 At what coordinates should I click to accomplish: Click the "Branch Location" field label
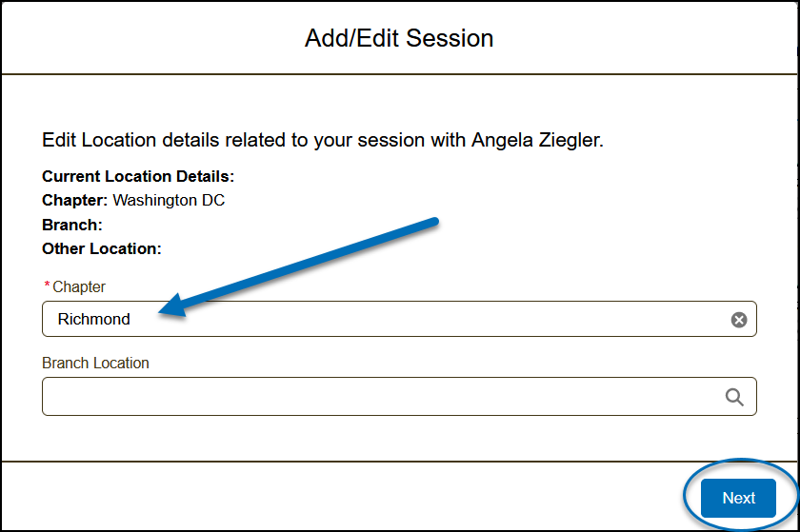click(95, 363)
